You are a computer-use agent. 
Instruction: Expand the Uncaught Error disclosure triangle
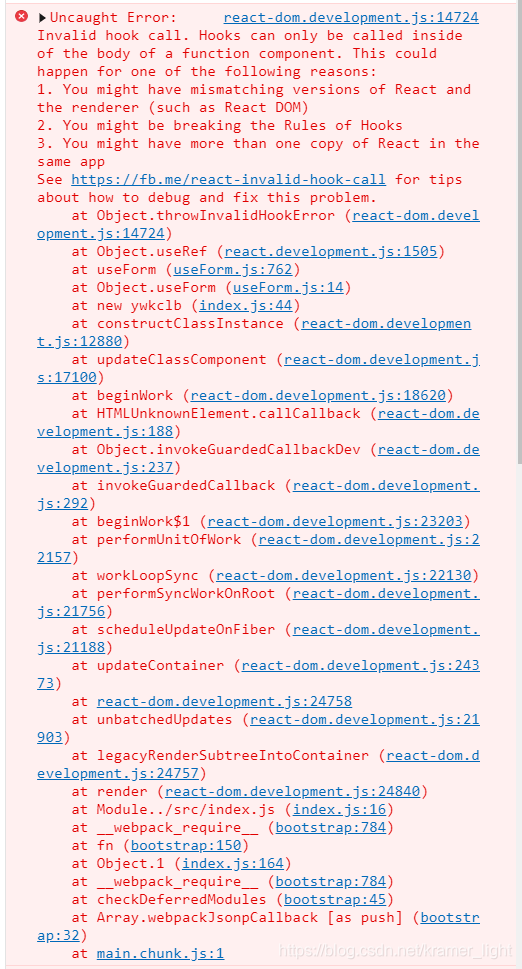[42, 18]
